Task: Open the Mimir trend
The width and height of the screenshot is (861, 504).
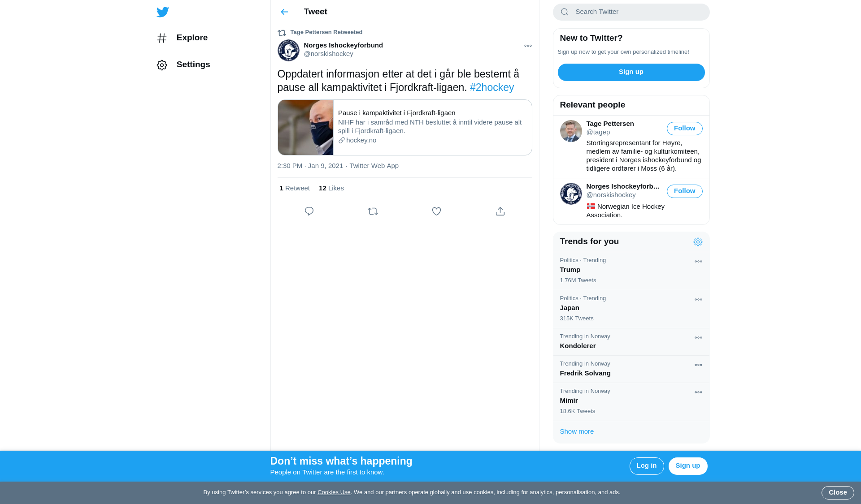Action: (631, 401)
